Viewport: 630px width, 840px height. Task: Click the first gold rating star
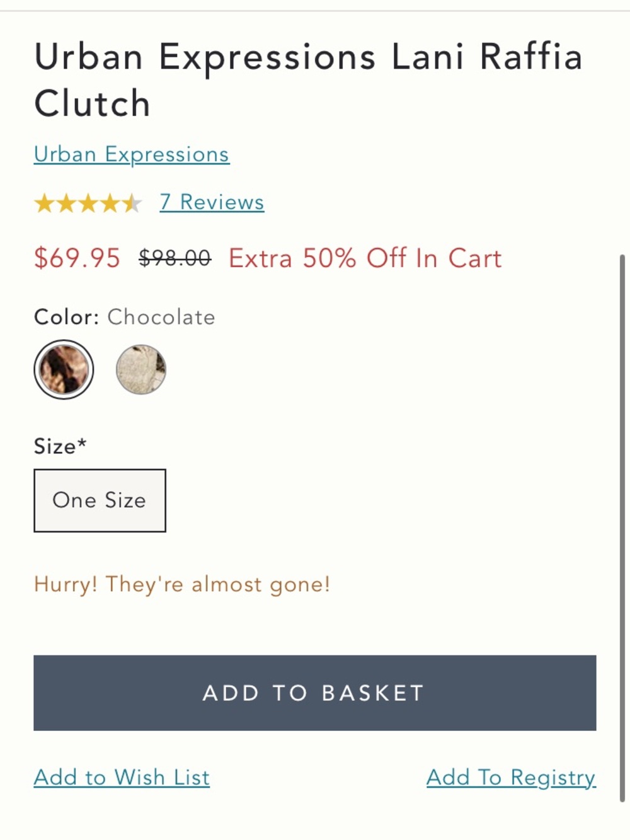(44, 203)
